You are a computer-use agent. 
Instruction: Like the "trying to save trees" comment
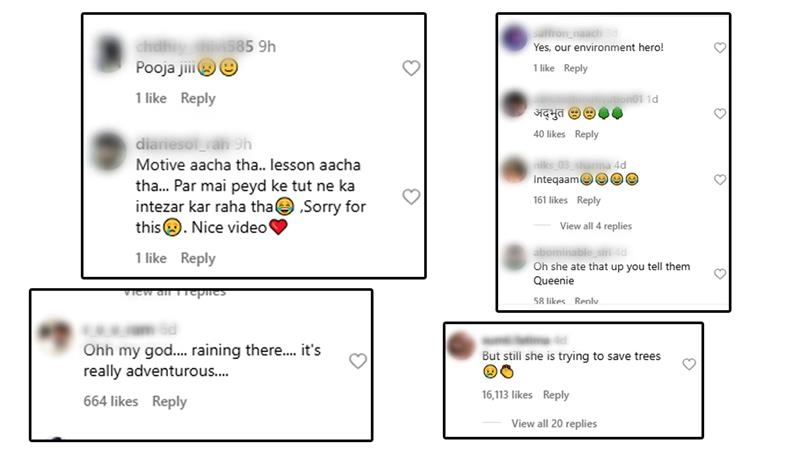pos(688,365)
